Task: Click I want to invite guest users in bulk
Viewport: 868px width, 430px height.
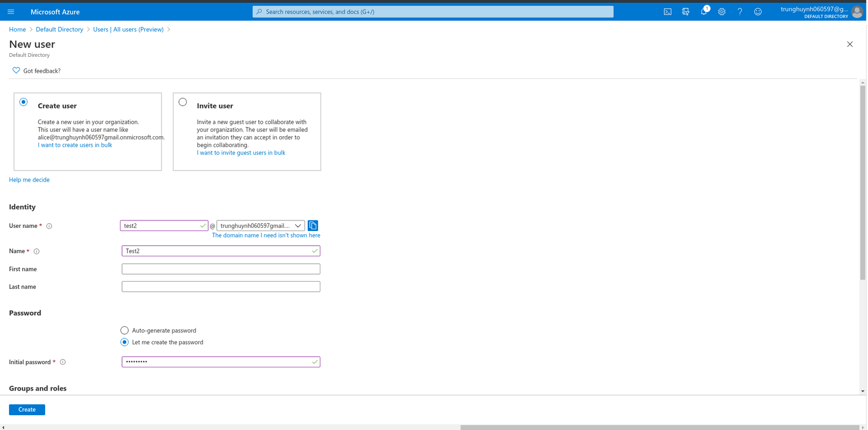Action: [x=241, y=153]
